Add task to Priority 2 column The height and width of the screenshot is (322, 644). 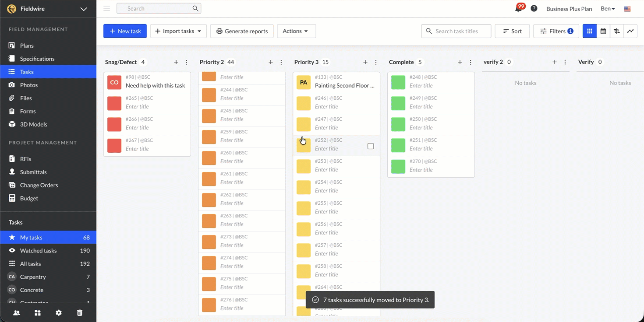click(x=271, y=62)
